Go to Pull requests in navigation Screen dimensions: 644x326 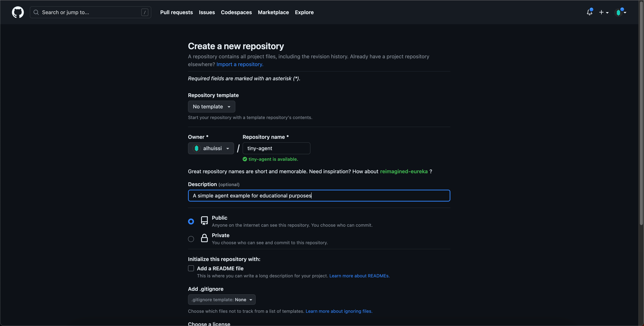(x=176, y=12)
